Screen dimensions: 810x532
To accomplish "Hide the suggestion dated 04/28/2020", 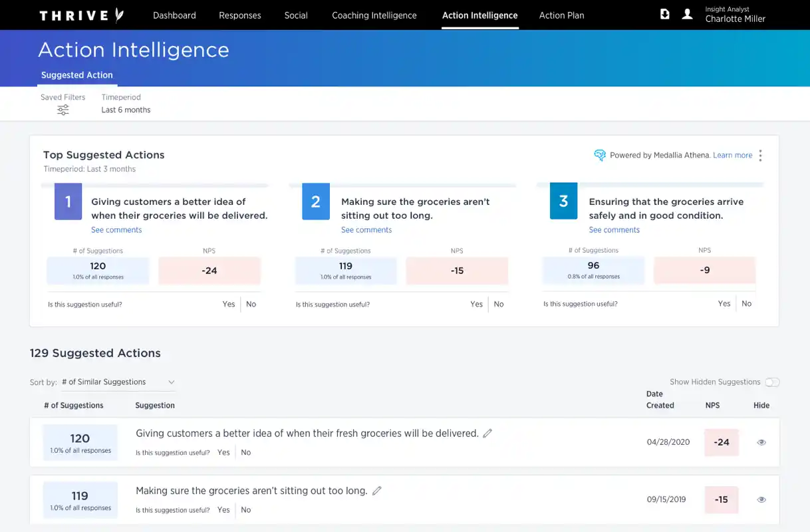I will click(761, 442).
